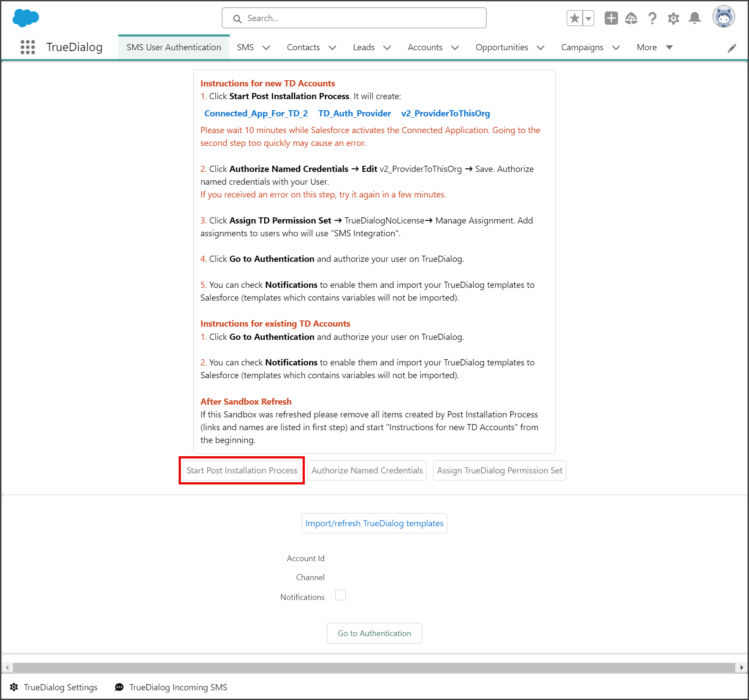This screenshot has height=700, width=749.
Task: Expand the More navigation menu
Action: click(x=655, y=47)
